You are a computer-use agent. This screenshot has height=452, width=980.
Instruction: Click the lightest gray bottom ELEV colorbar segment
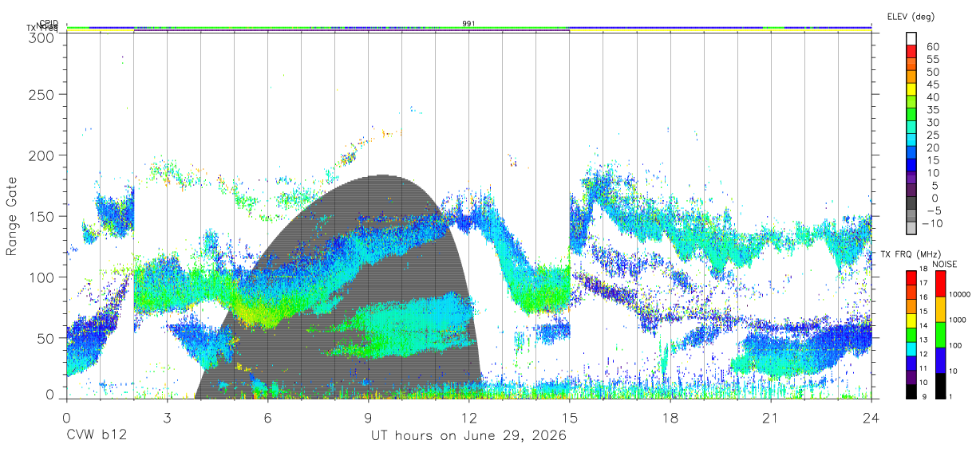(912, 226)
